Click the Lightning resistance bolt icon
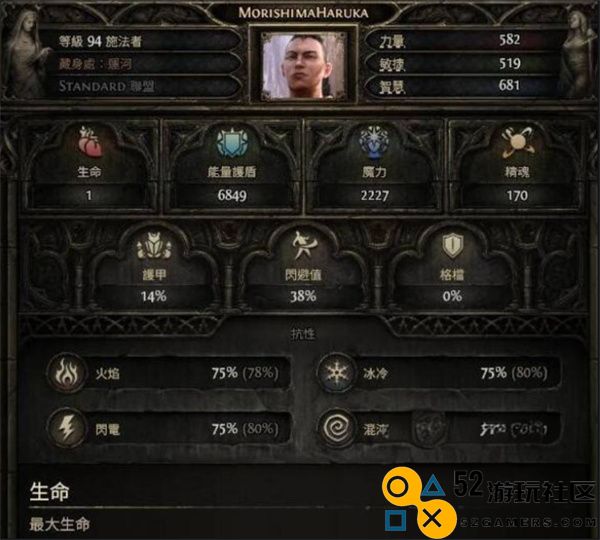Screen dimensions: 600x540 point(67,428)
